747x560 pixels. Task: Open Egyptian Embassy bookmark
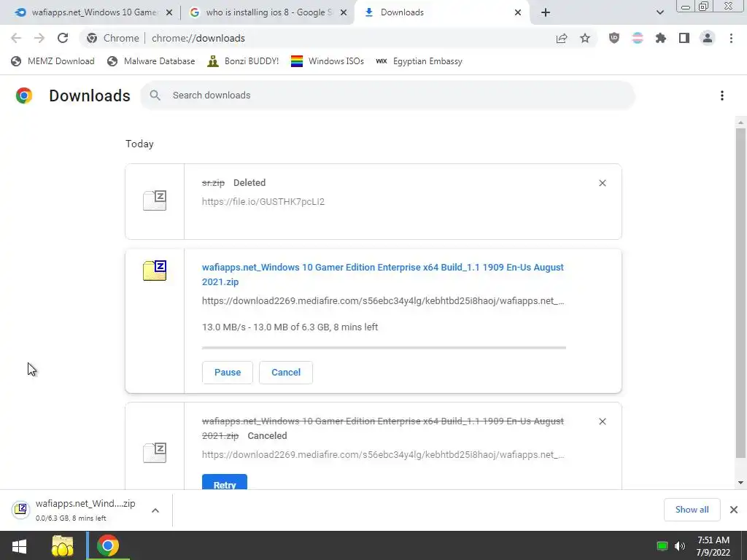pos(419,61)
